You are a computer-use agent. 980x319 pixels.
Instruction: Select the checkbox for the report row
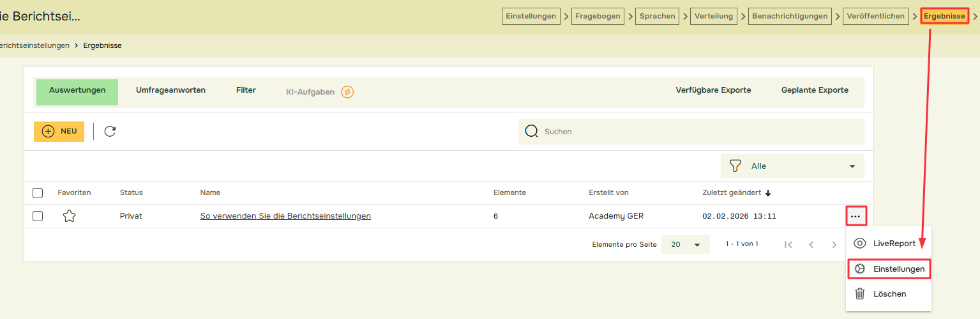point(38,216)
